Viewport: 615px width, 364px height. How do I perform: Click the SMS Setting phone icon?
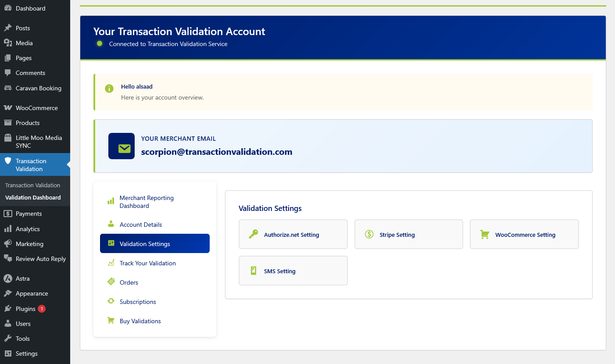tap(253, 271)
